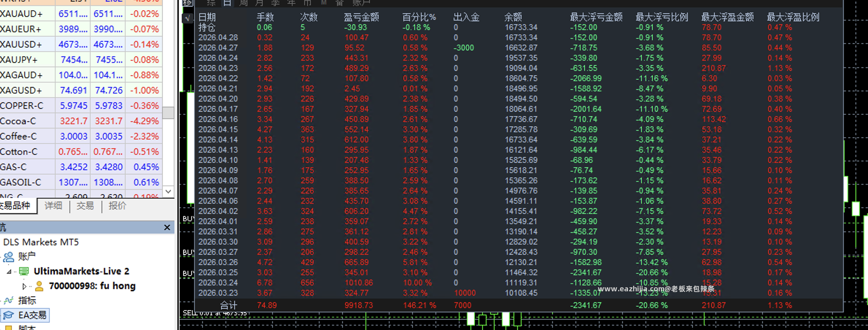The width and height of the screenshot is (868, 330).
Task: Click the 合计 total row label
Action: (x=229, y=305)
